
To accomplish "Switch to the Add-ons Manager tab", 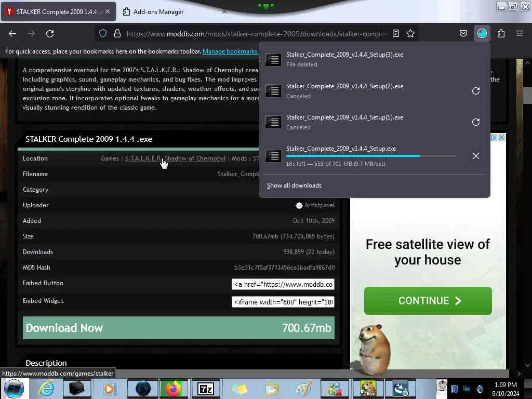I will (x=175, y=11).
